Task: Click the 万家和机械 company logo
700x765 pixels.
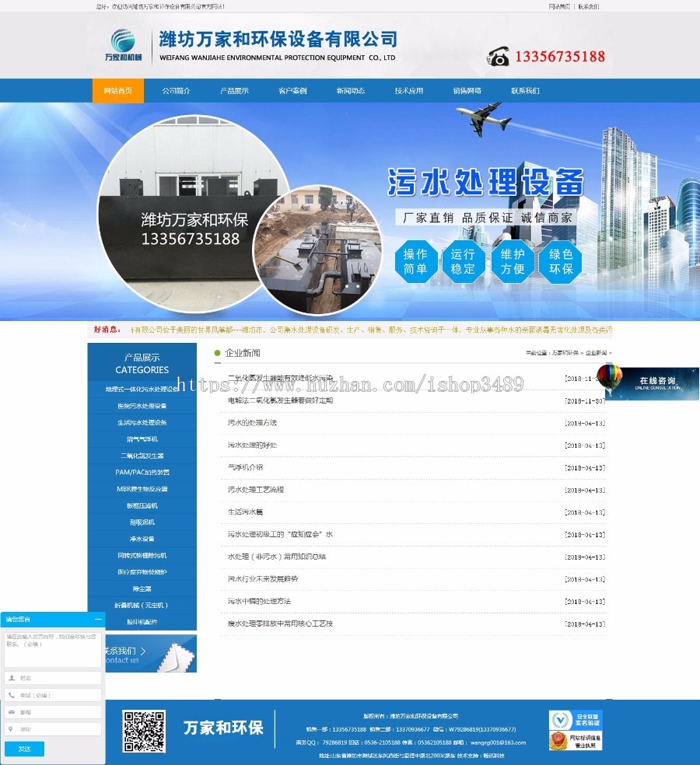Action: coord(124,44)
